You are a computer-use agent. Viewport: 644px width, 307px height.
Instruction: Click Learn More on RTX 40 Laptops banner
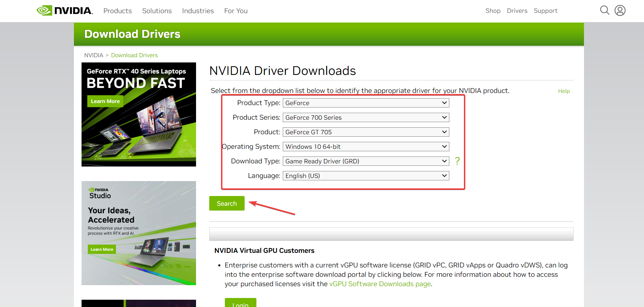click(x=105, y=101)
